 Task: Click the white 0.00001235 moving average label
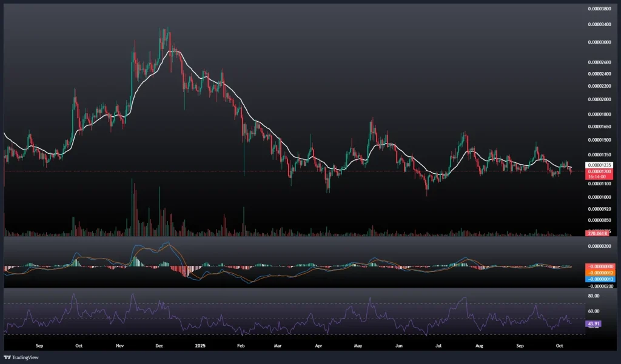[x=597, y=165]
